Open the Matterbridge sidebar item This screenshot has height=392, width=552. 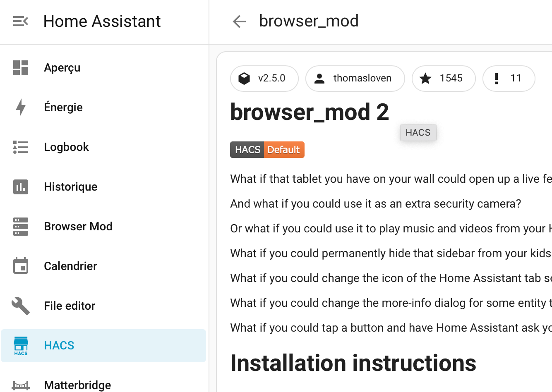click(77, 385)
